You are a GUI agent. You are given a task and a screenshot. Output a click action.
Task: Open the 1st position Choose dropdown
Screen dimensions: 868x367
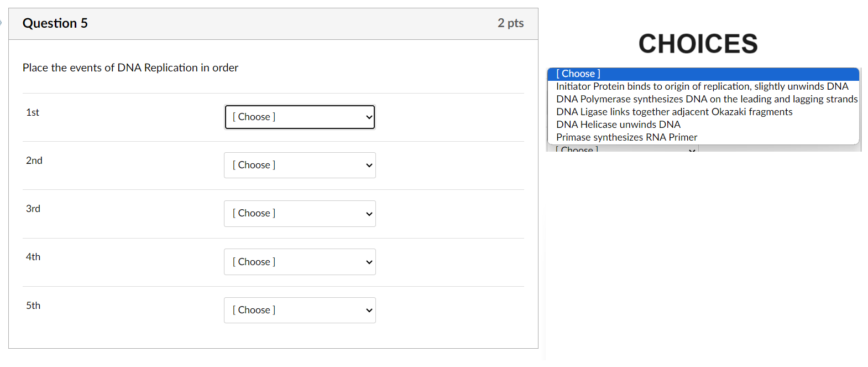[x=299, y=117]
